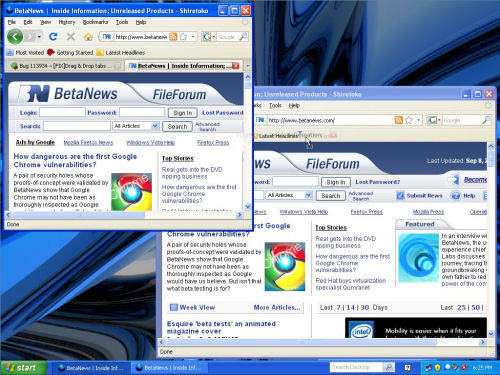Image resolution: width=500 pixels, height=375 pixels.
Task: Open 'How dangerous are the first Google' headline
Action: coord(75,160)
